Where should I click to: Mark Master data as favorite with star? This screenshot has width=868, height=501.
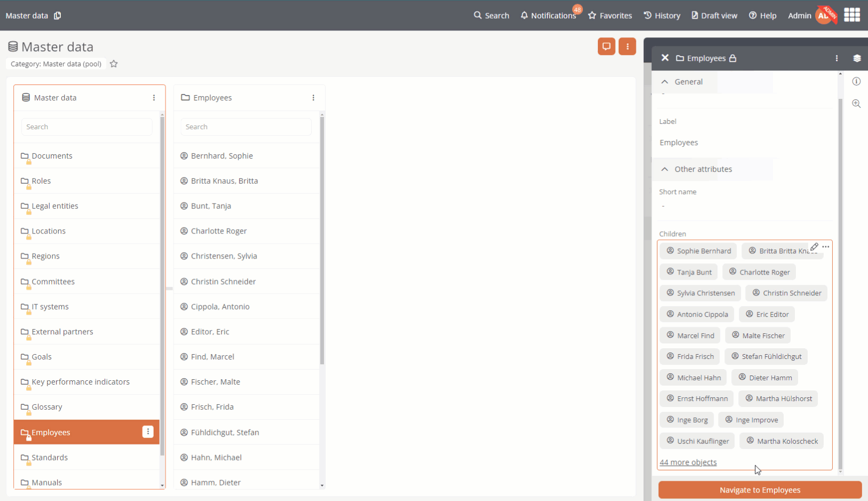tap(114, 64)
